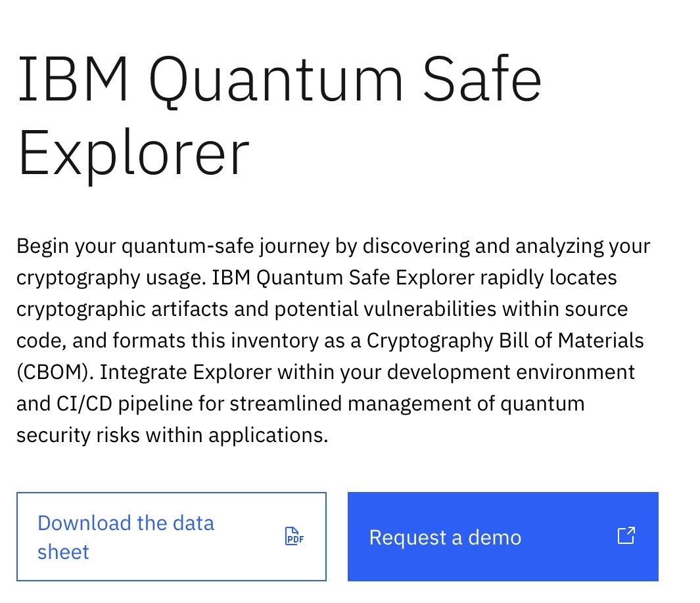This screenshot has height=603, width=700.
Task: Click the product description paragraph text
Action: 333,340
